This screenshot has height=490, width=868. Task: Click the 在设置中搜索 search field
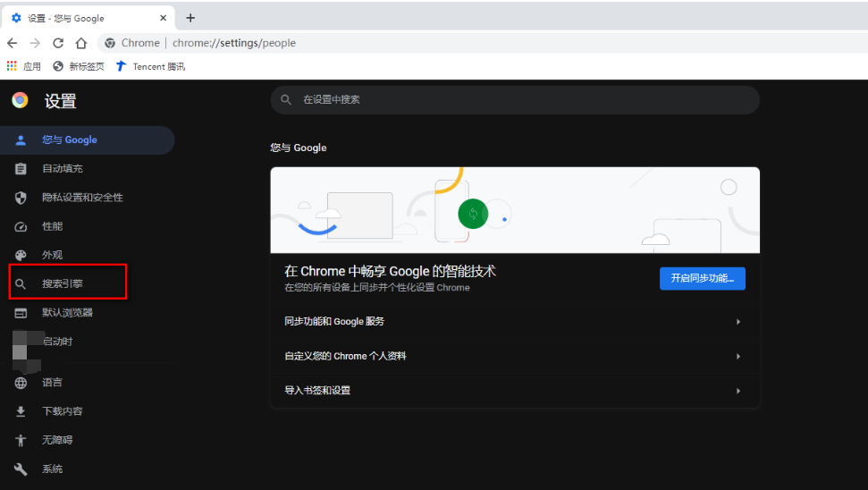tap(515, 99)
